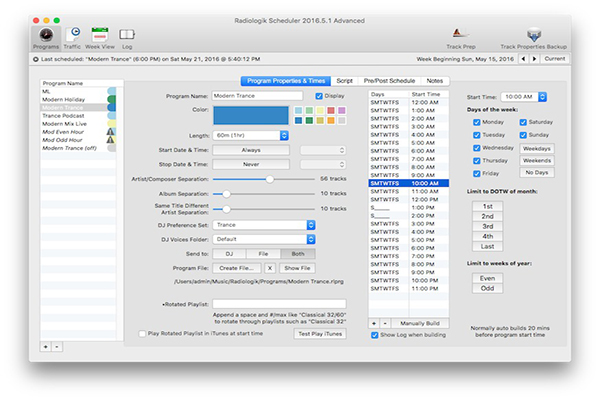The width and height of the screenshot is (600, 400).
Task: Switch to the Script tab
Action: point(344,80)
